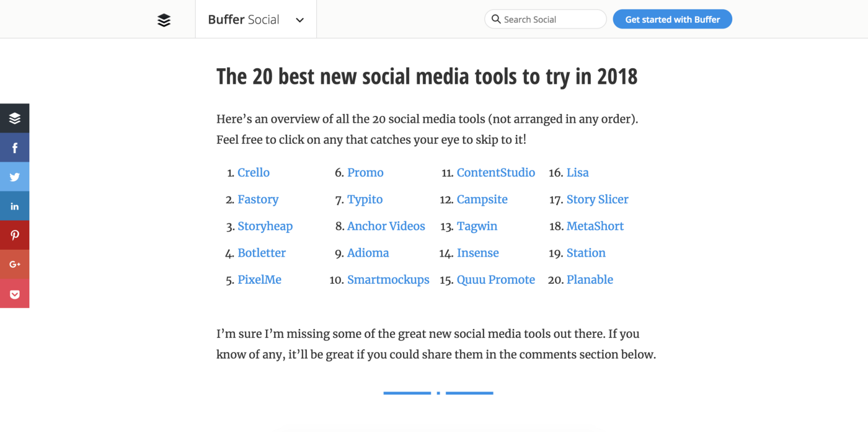Viewport: 868px width, 432px height.
Task: Select the Quuu Promote link
Action: coord(496,280)
